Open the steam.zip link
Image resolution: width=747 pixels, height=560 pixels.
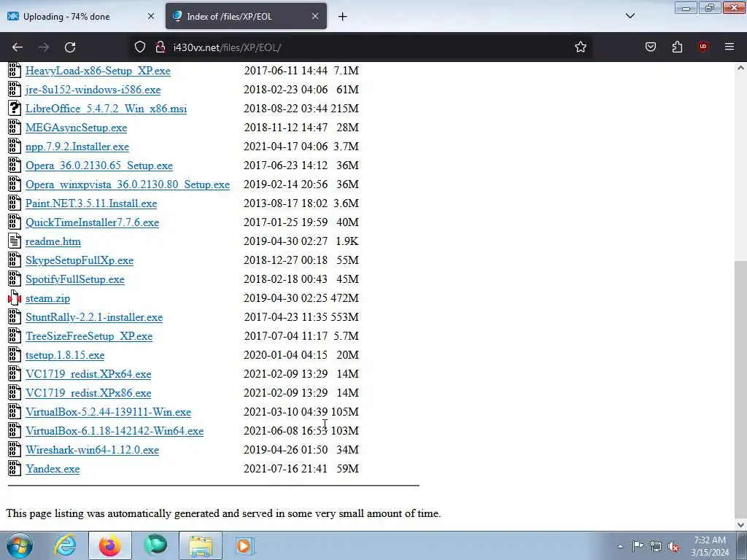click(47, 298)
